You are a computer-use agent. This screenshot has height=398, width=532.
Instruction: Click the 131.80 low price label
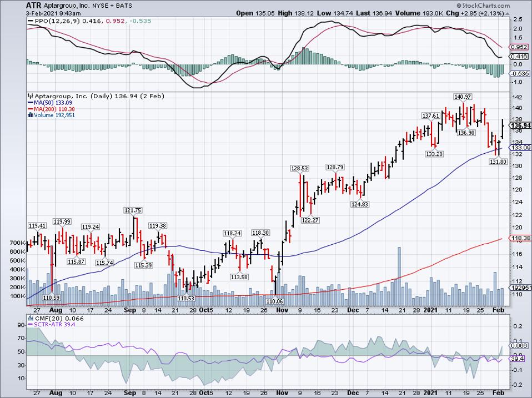pyautogui.click(x=498, y=162)
